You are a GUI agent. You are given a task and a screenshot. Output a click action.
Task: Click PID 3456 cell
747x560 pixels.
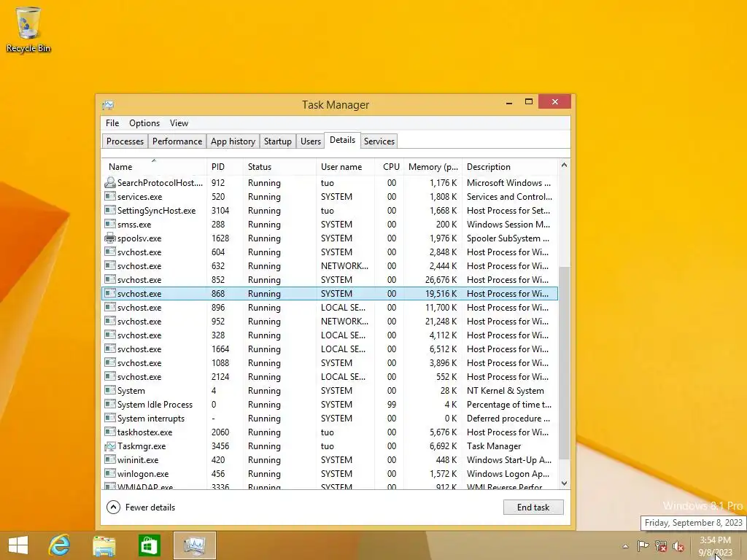coord(220,446)
